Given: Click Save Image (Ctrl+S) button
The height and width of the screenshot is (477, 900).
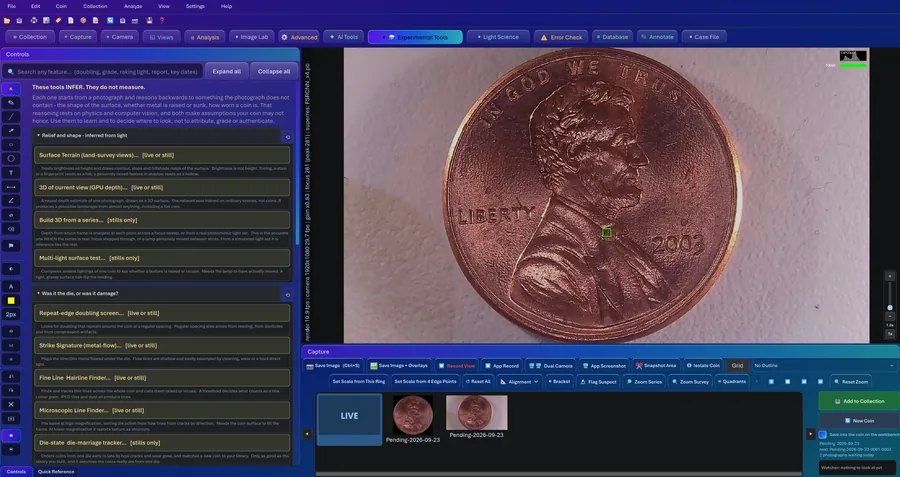Looking at the screenshot, I should [333, 366].
